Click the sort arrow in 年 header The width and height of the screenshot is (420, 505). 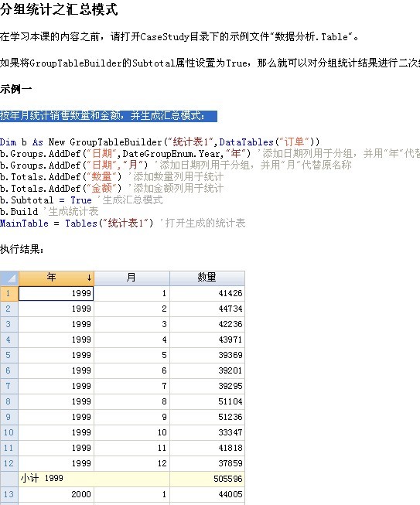[89, 278]
